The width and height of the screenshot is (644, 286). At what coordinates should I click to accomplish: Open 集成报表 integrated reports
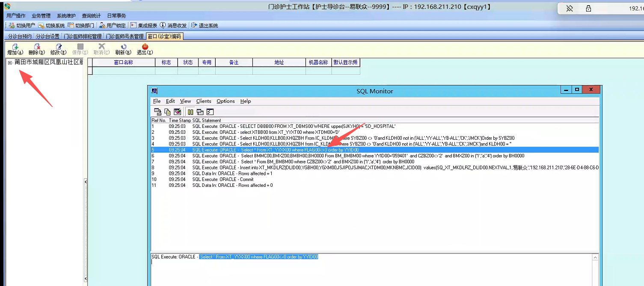[x=144, y=26]
